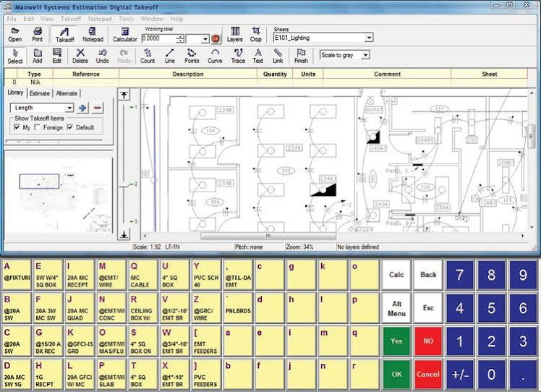Click the Undo icon
Screen dimensions: 541x392
pyautogui.click(x=102, y=56)
